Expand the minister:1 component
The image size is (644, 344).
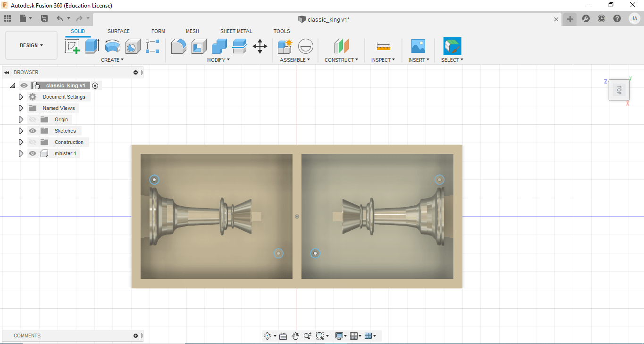(21, 153)
